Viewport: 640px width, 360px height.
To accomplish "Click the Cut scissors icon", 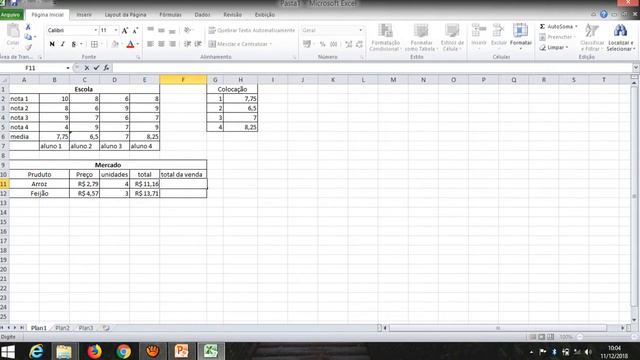I will pyautogui.click(x=28, y=27).
